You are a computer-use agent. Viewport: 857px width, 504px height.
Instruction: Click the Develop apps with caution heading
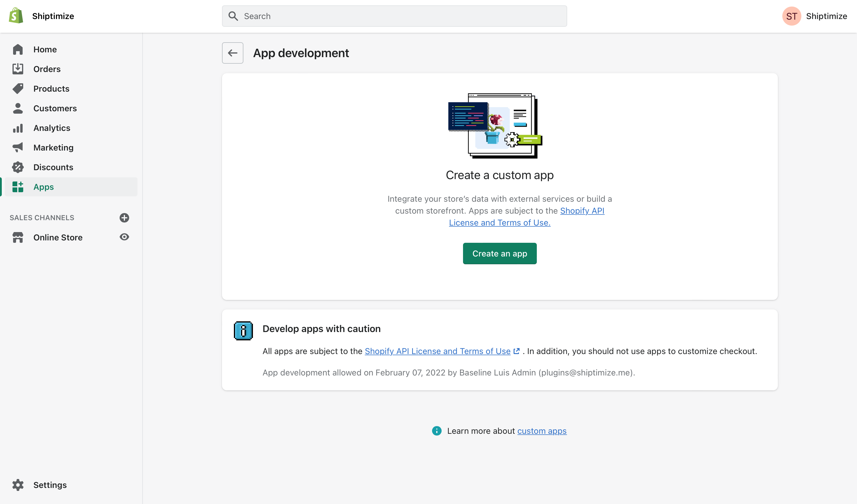(321, 329)
